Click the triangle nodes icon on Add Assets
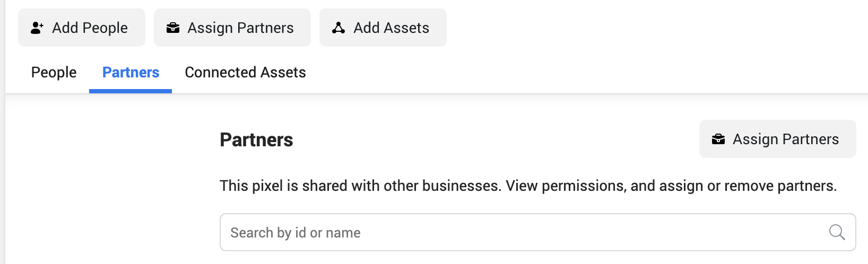Screen dimensions: 868x264 coord(338,28)
